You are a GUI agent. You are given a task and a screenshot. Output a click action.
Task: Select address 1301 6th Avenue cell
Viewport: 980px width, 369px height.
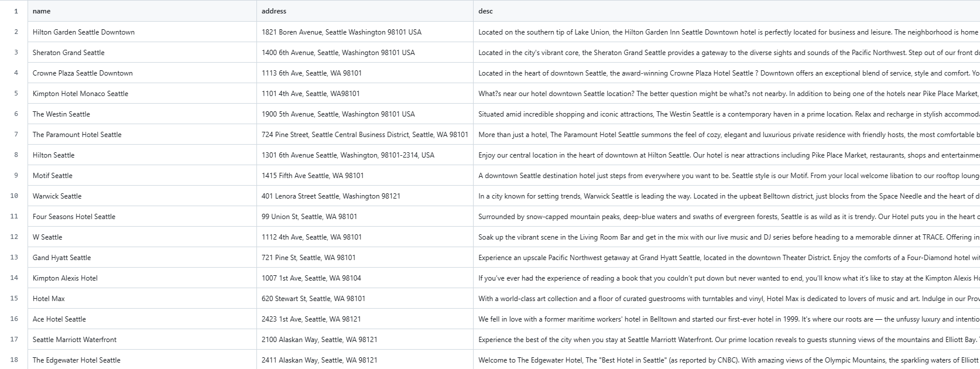365,155
